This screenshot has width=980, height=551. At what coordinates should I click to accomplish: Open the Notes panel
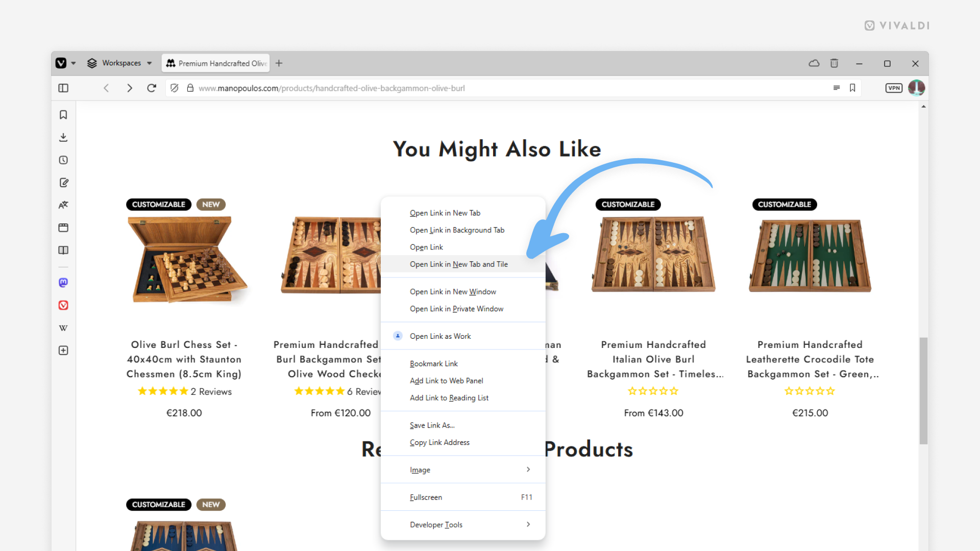tap(63, 183)
